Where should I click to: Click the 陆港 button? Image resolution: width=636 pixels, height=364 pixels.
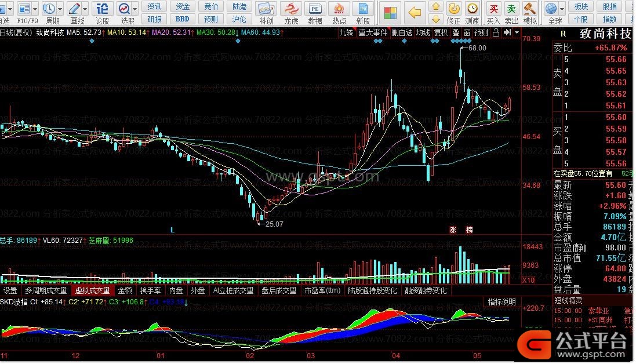pyautogui.click(x=239, y=6)
